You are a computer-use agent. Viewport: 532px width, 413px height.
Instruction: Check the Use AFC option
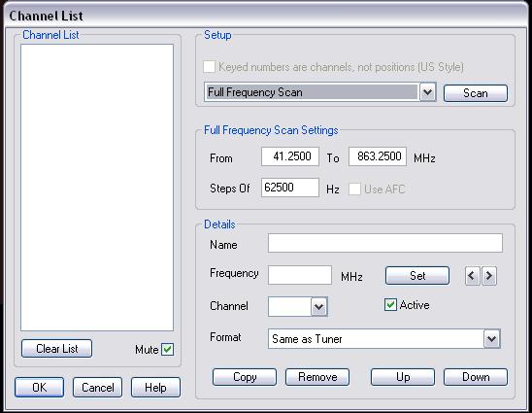(x=354, y=189)
